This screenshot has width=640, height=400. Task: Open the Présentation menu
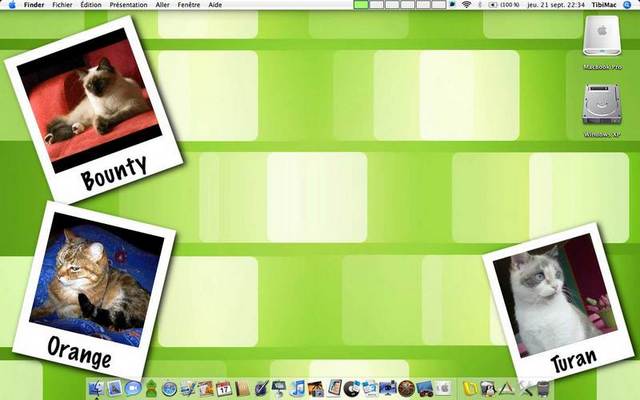(x=128, y=5)
